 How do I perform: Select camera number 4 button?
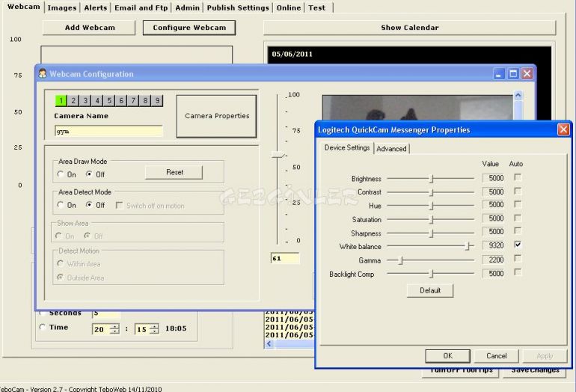(x=97, y=100)
